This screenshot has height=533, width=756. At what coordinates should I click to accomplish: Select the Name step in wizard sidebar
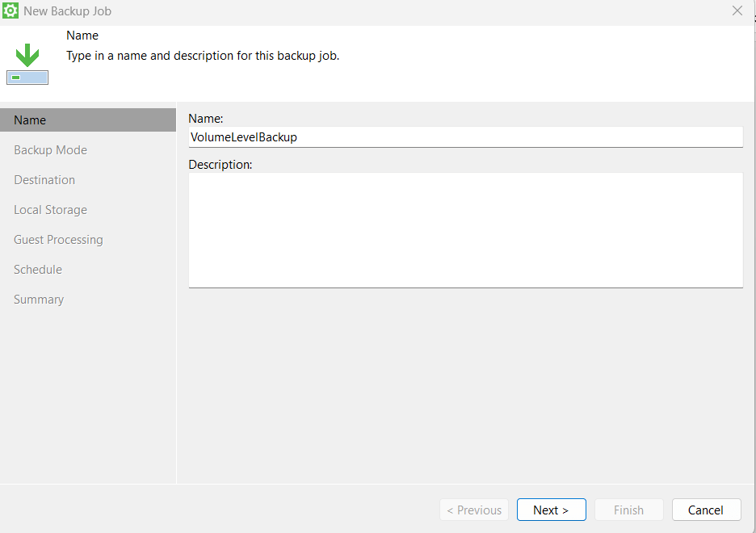point(30,120)
